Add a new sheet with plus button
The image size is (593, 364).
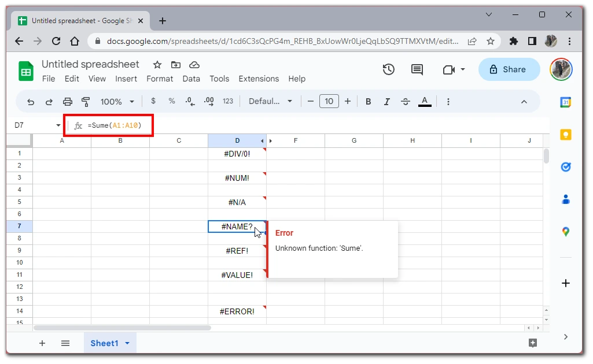42,343
